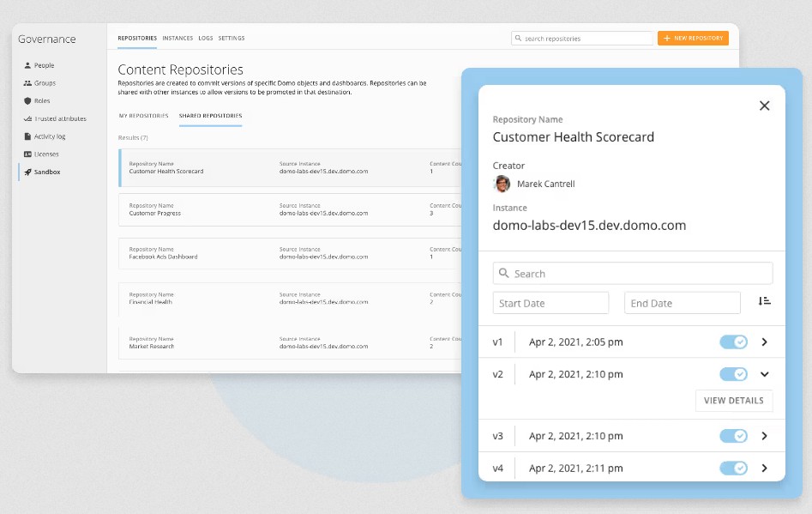Select the Shared Repositories tab
This screenshot has width=812, height=514.
[x=210, y=116]
